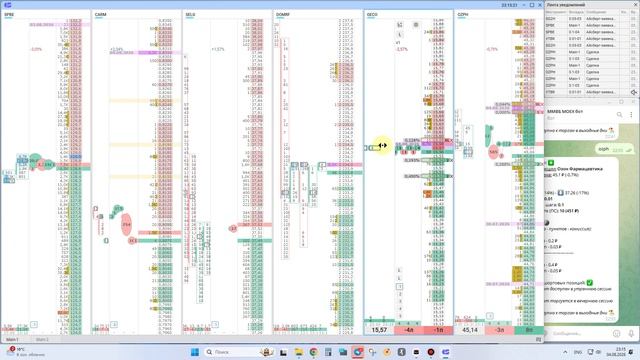Viewport: 640px width, 360px height.
Task: Click the trading terminal icon in taskbar
Action: point(446,352)
